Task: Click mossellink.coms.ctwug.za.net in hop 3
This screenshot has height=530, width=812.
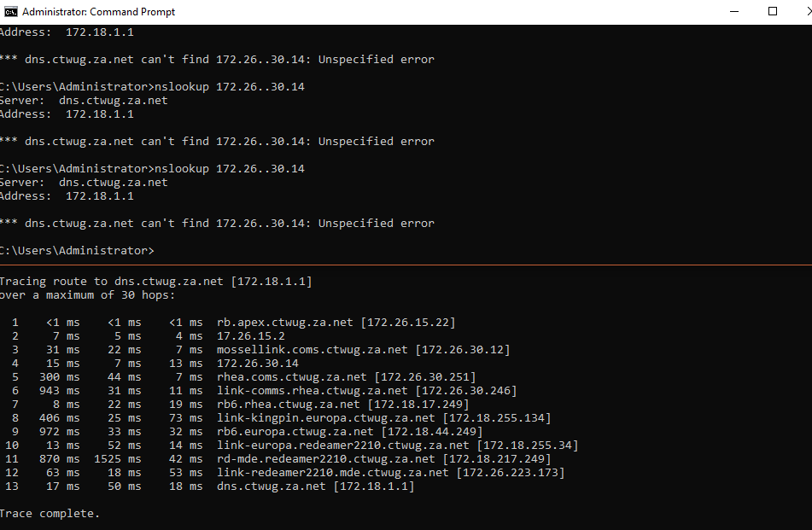Action: 313,350
